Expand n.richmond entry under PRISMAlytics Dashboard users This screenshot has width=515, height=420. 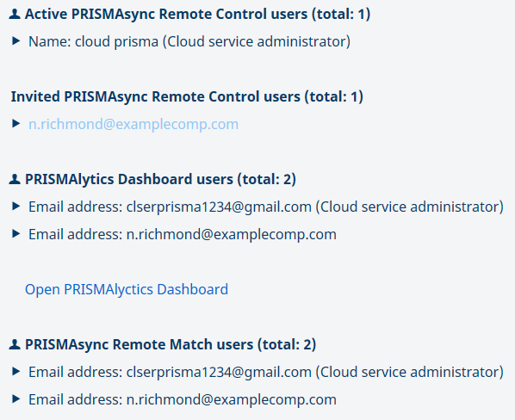pos(16,234)
